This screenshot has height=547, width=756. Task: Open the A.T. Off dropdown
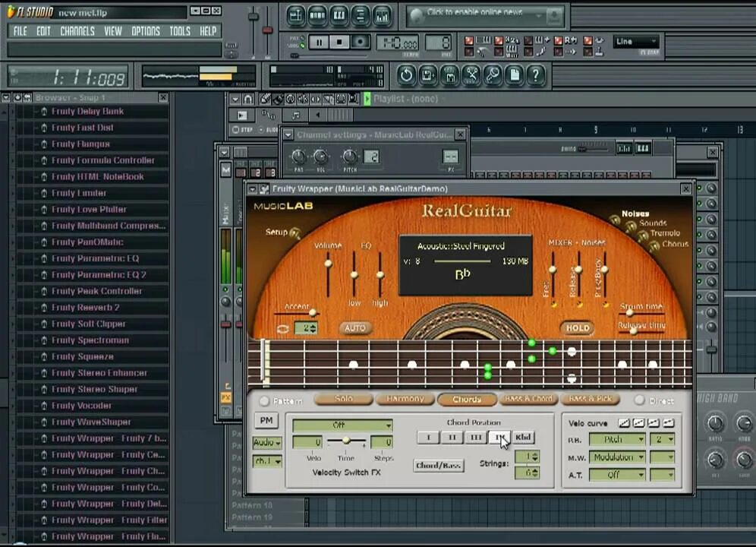pyautogui.click(x=618, y=475)
